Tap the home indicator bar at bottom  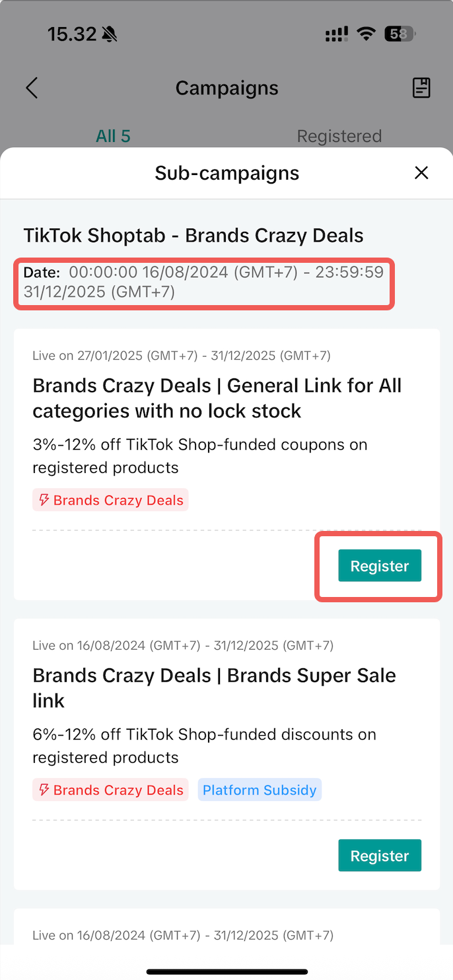tap(226, 971)
